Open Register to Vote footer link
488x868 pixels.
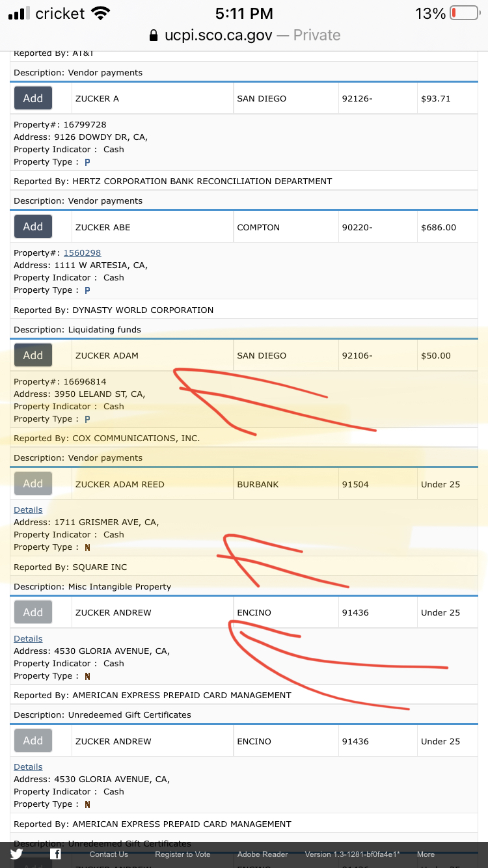pos(183,854)
